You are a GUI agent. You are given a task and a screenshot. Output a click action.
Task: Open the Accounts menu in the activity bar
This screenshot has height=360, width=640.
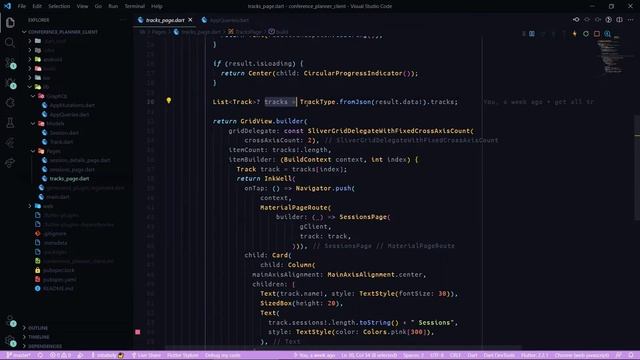click(10, 320)
